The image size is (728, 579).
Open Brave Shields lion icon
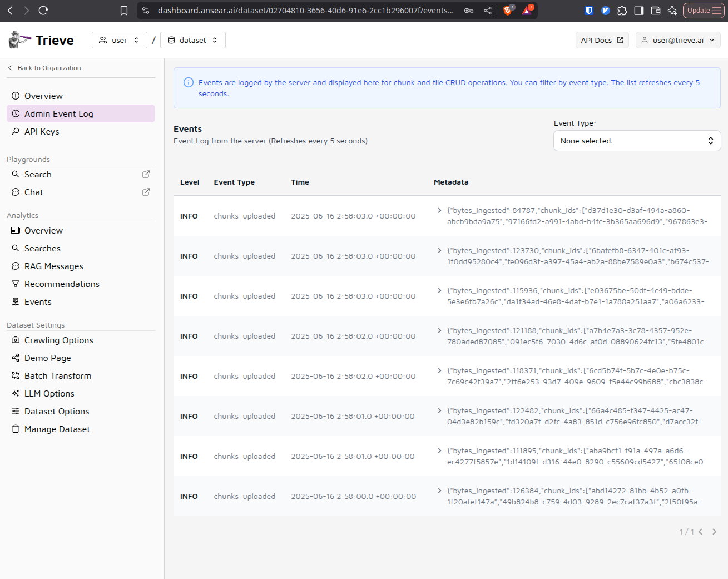click(508, 11)
